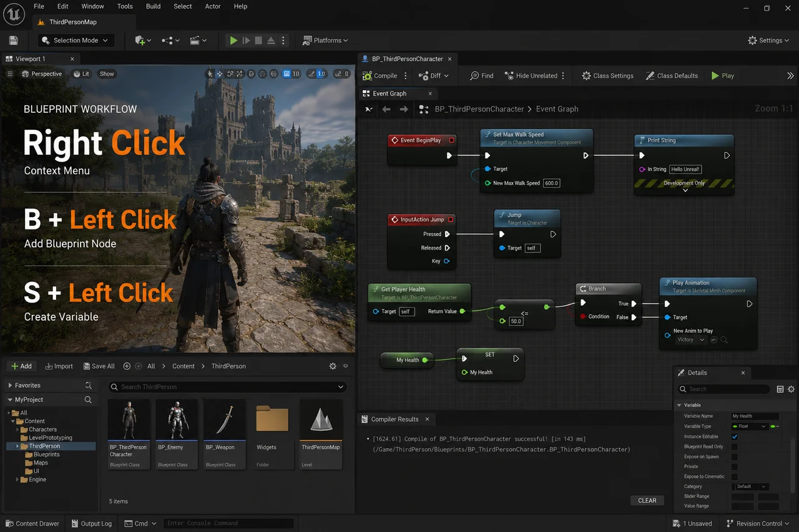Screen dimensions: 799x532
Task: Open the Variable Type Float dropdown
Action: pyautogui.click(x=750, y=427)
